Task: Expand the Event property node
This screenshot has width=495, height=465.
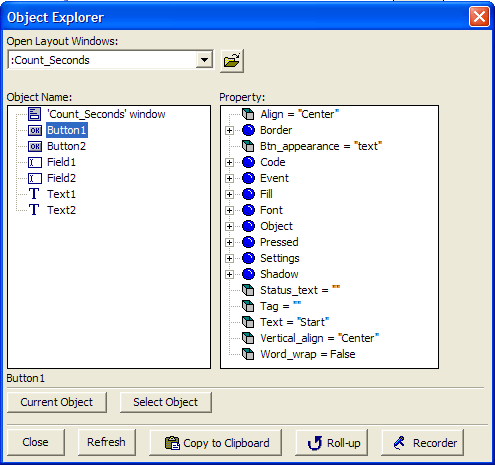Action: point(229,178)
